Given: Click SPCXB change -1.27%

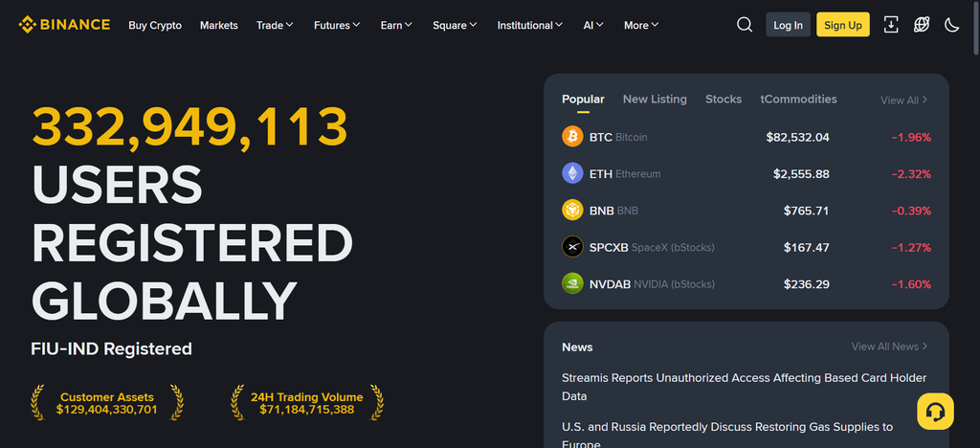Looking at the screenshot, I should tap(911, 247).
